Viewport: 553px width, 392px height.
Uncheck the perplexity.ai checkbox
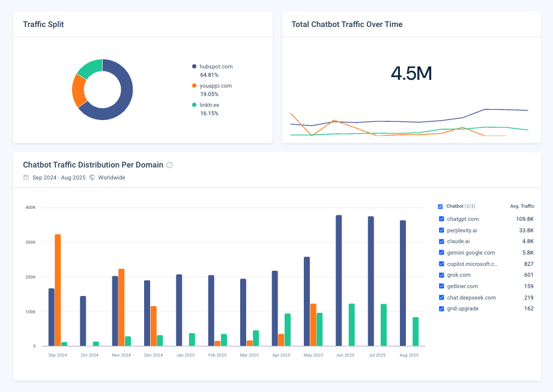tap(441, 231)
